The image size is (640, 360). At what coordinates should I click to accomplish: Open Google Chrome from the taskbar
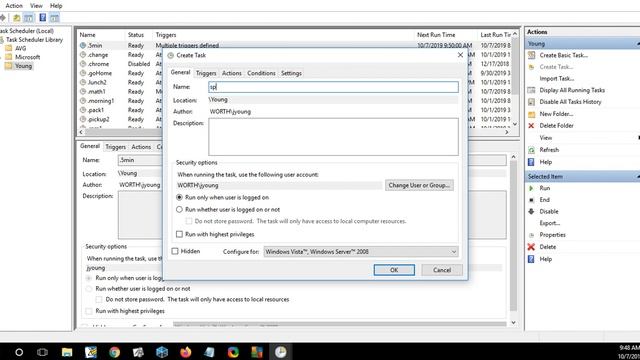(115, 352)
